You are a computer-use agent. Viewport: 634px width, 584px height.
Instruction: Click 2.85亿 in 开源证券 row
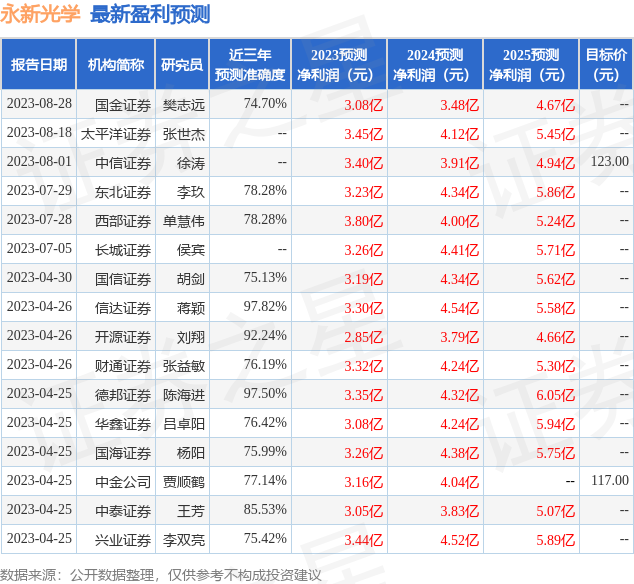click(363, 337)
